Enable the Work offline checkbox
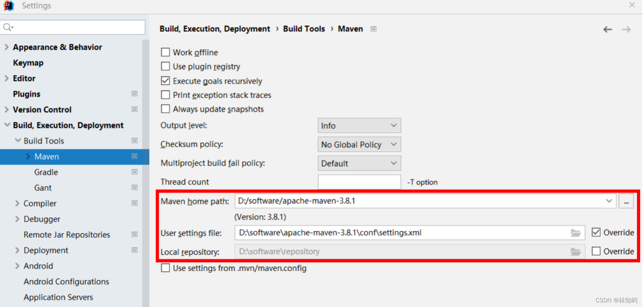 pyautogui.click(x=165, y=52)
